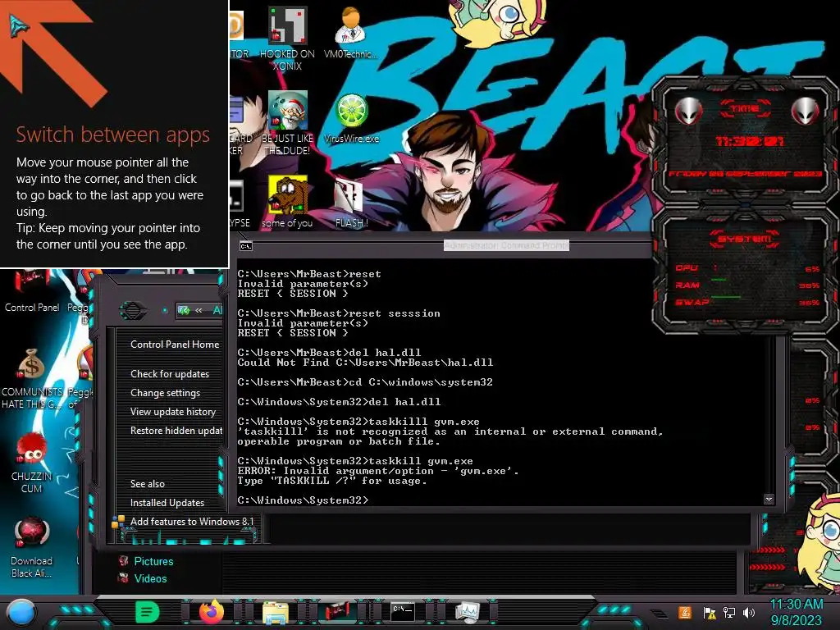Click the last C:\Windows\System32> prompt line

304,500
